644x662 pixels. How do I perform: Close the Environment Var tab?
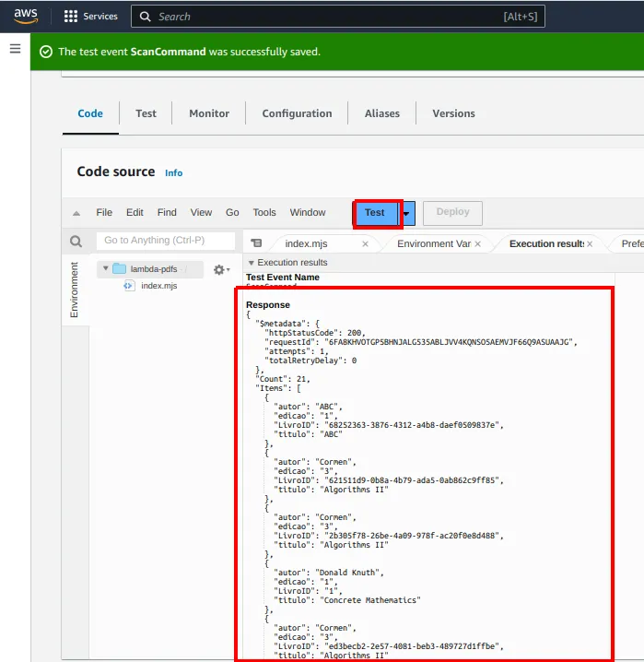click(x=478, y=244)
